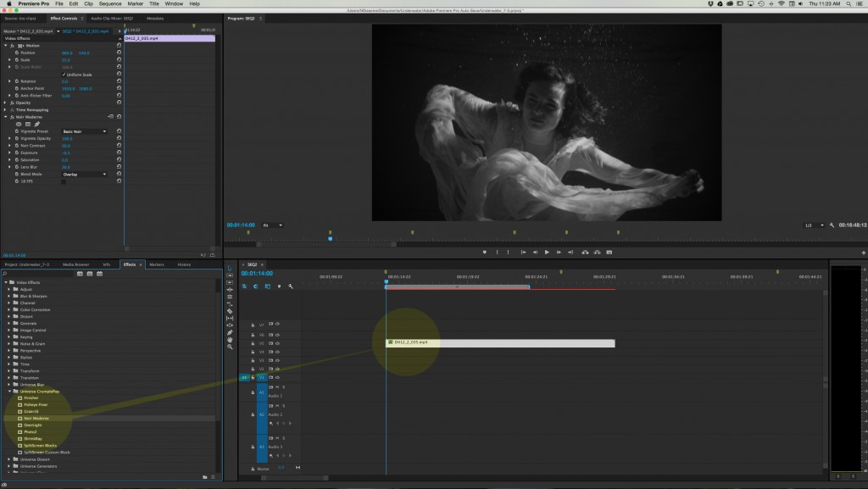868x489 pixels.
Task: Click the Lift button in Program monitor
Action: pyautogui.click(x=585, y=253)
